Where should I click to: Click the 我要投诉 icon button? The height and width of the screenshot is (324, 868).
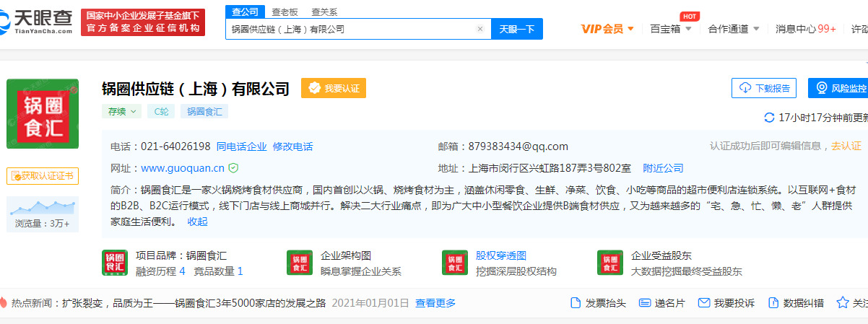click(x=727, y=303)
